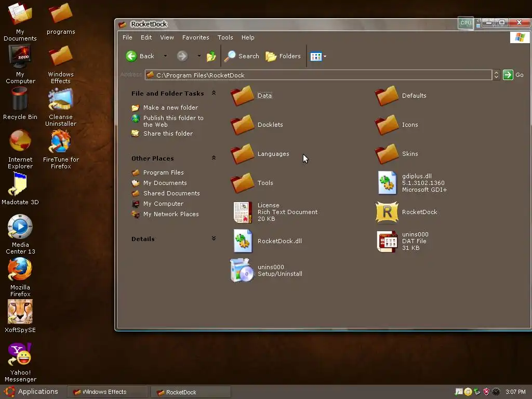Screen dimensions: 532x399
Task: Open the View menu
Action: click(167, 37)
